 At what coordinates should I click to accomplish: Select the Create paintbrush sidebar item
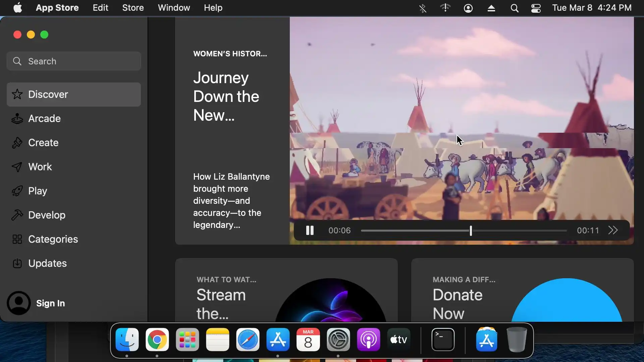pyautogui.click(x=43, y=143)
